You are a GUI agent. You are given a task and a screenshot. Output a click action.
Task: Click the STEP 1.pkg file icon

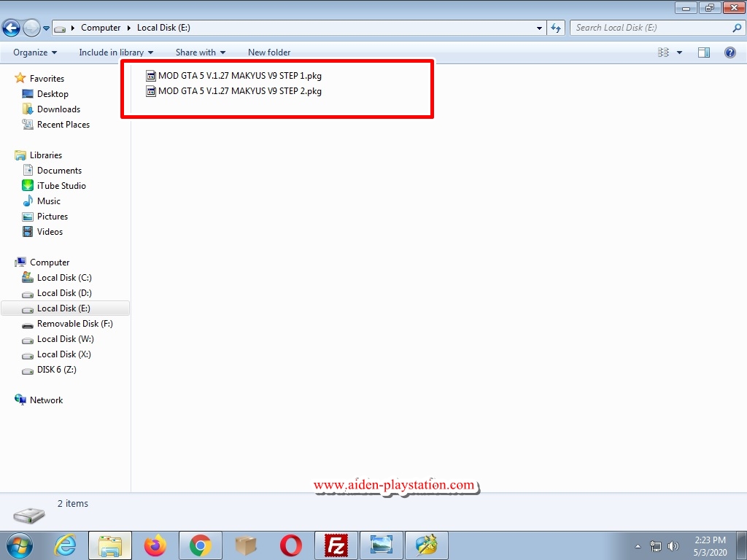pyautogui.click(x=150, y=76)
